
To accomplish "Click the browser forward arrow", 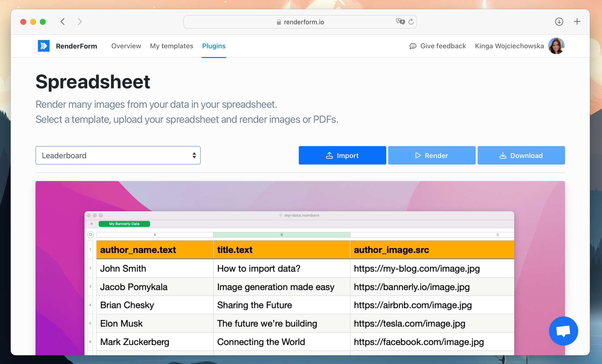I will click(x=80, y=22).
